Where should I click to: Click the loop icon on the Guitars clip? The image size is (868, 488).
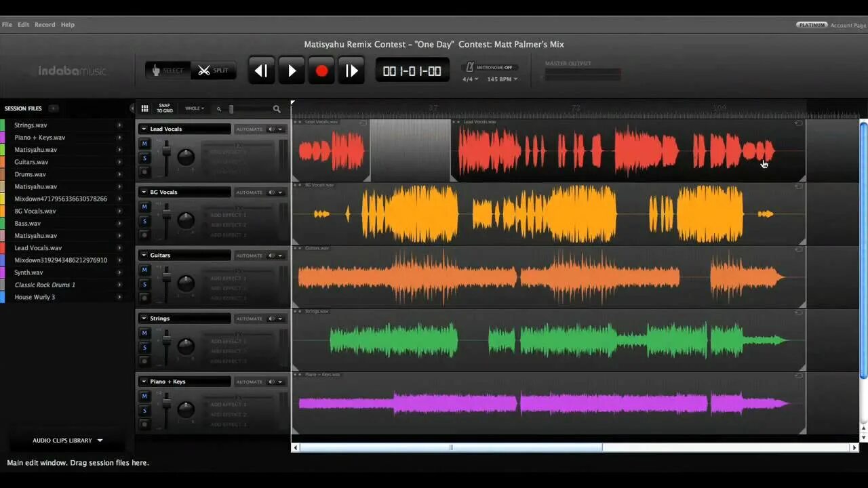tap(799, 249)
